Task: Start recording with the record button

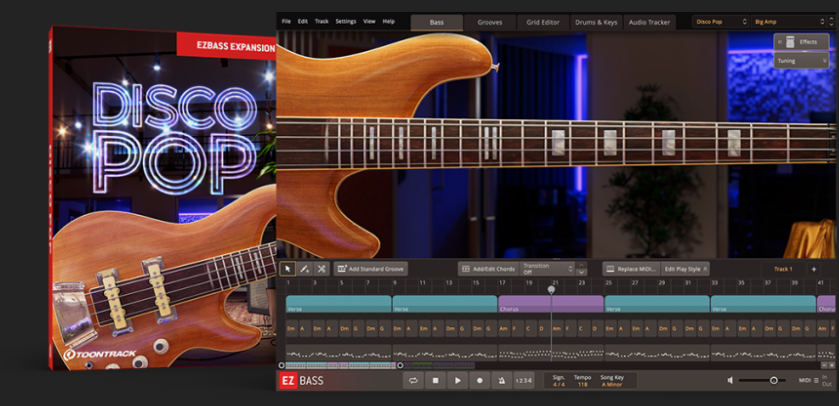Action: click(x=479, y=380)
